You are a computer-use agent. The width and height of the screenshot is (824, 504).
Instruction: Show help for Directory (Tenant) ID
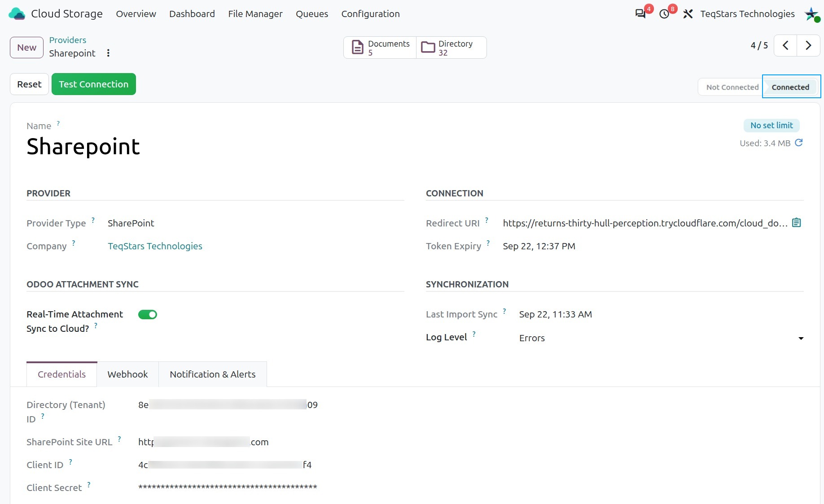(x=43, y=416)
